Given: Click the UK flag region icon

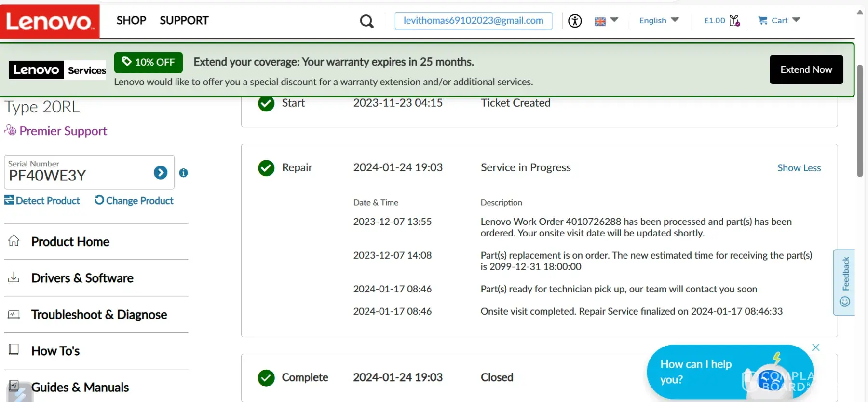Looking at the screenshot, I should [600, 21].
